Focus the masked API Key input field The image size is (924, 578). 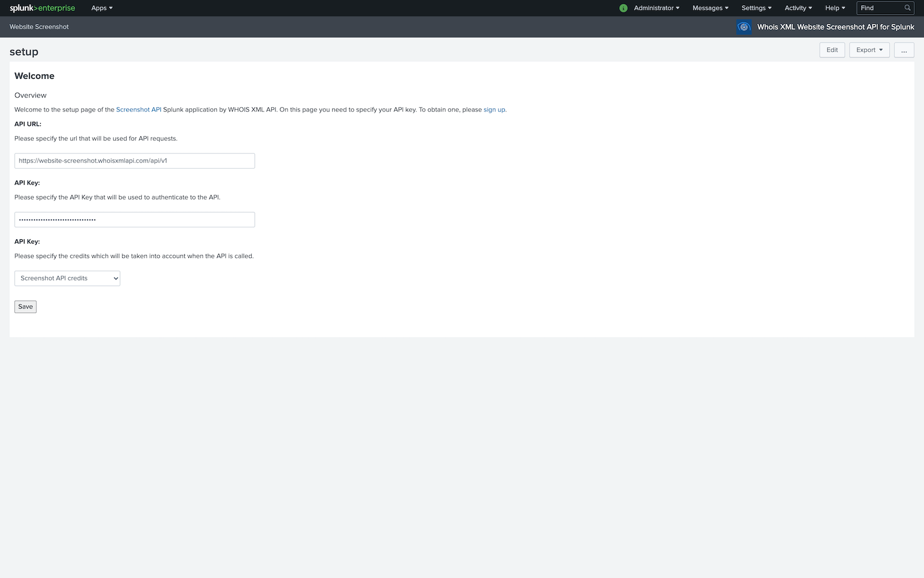[x=135, y=220]
